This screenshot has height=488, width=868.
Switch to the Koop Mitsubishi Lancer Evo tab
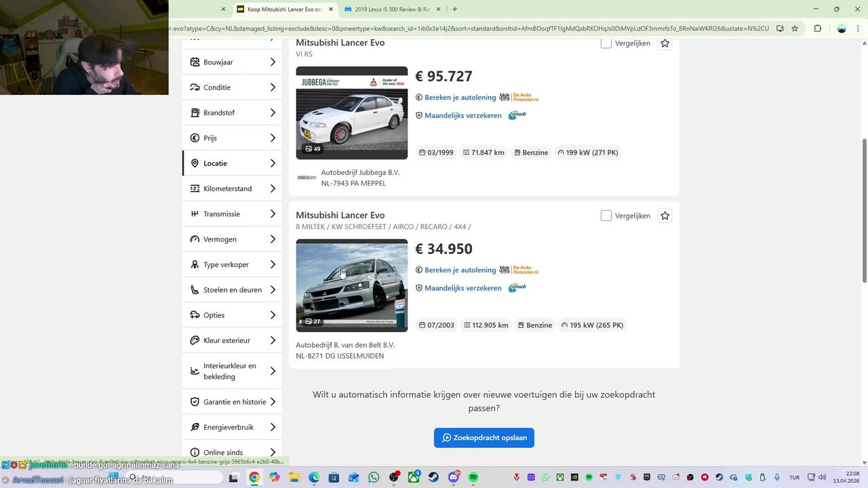tap(285, 9)
